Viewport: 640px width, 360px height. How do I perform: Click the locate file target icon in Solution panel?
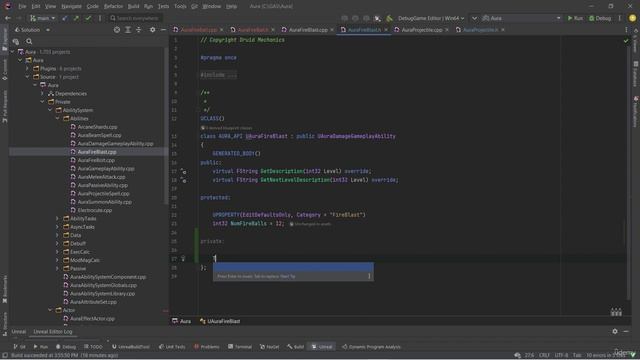point(117,30)
